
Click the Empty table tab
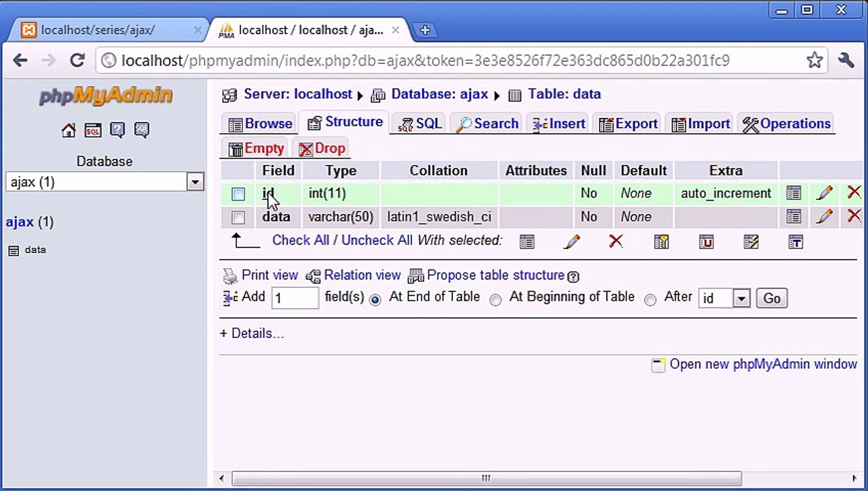coord(256,149)
